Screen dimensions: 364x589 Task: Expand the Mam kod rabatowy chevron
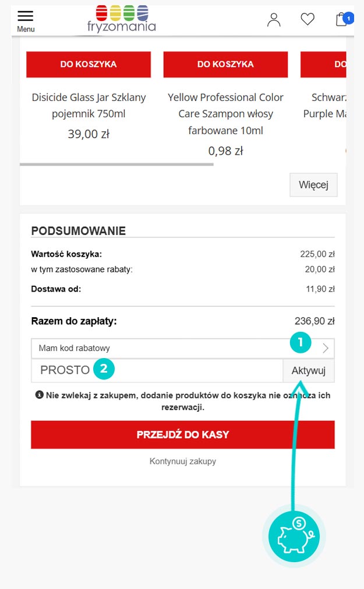[326, 348]
